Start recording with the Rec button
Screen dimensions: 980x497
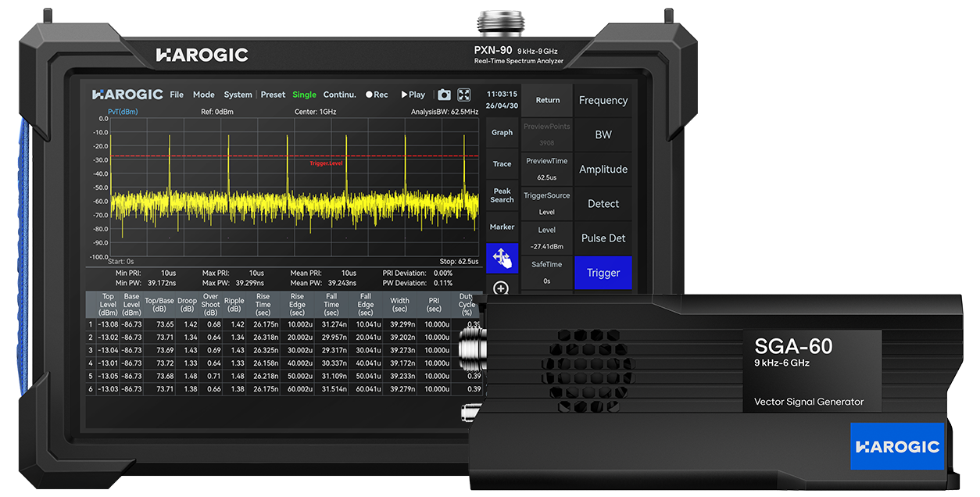(x=377, y=95)
